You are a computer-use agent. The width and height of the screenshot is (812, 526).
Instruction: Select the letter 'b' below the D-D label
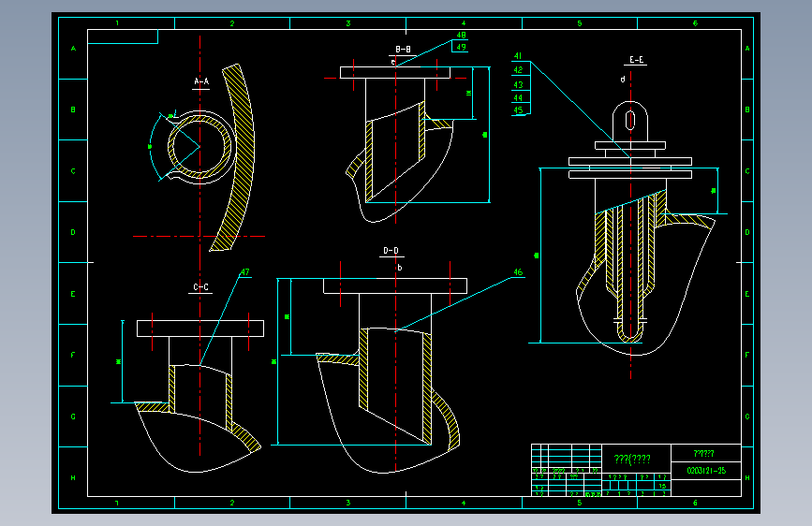(400, 268)
